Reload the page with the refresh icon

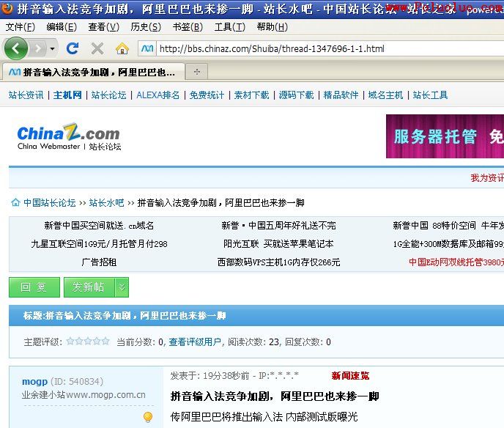pos(72,48)
